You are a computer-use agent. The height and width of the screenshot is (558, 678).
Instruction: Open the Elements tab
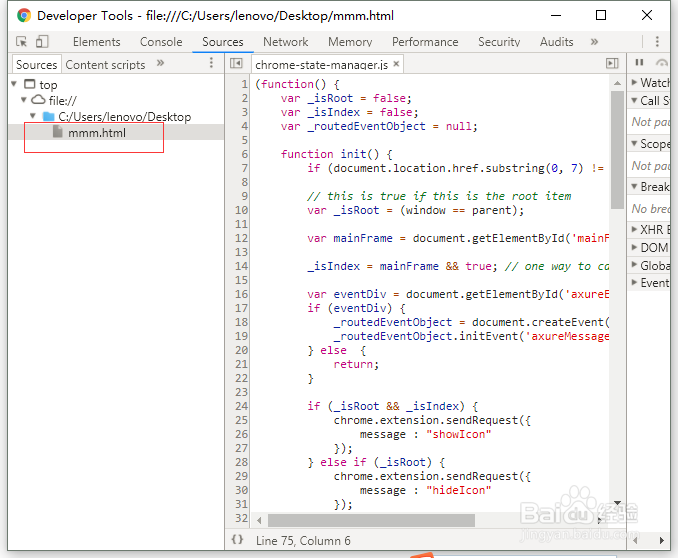[96, 42]
